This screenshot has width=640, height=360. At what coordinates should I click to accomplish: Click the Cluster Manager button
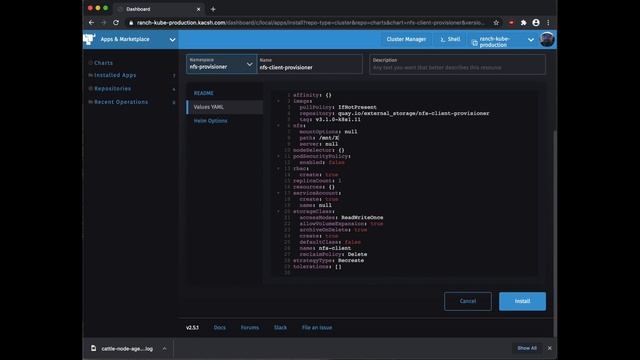pos(406,39)
